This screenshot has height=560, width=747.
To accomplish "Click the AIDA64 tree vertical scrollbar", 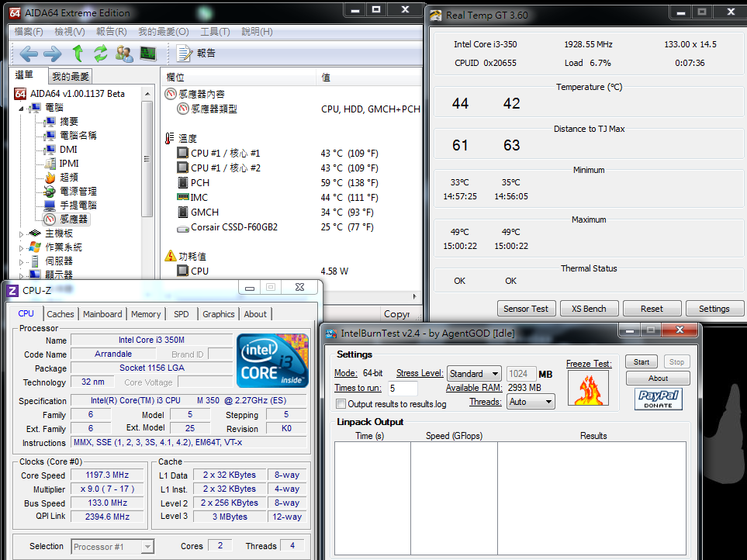I will click(147, 160).
